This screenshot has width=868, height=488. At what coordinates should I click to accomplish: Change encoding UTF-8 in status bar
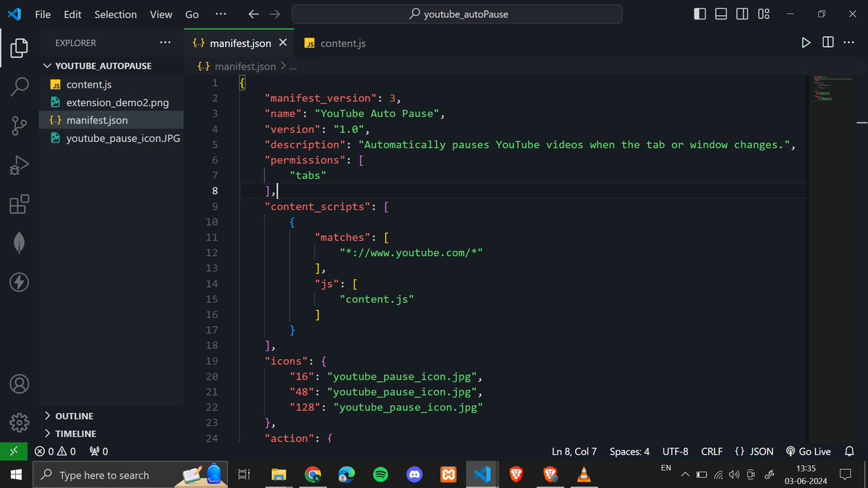[x=676, y=451]
